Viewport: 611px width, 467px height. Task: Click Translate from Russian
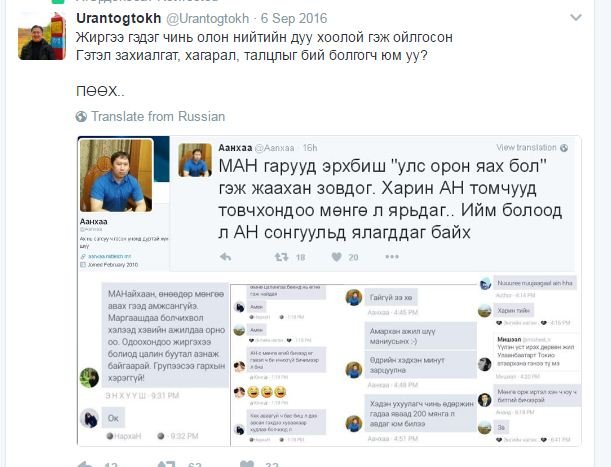(158, 117)
